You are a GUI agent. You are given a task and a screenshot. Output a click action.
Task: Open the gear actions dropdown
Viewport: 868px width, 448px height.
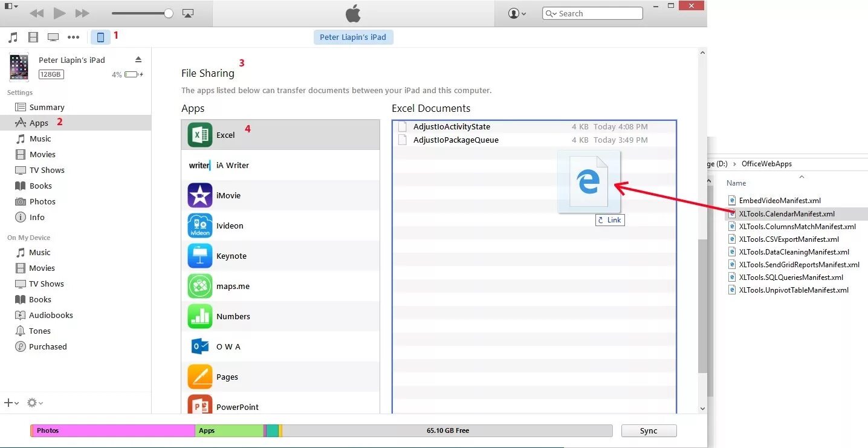[x=35, y=403]
